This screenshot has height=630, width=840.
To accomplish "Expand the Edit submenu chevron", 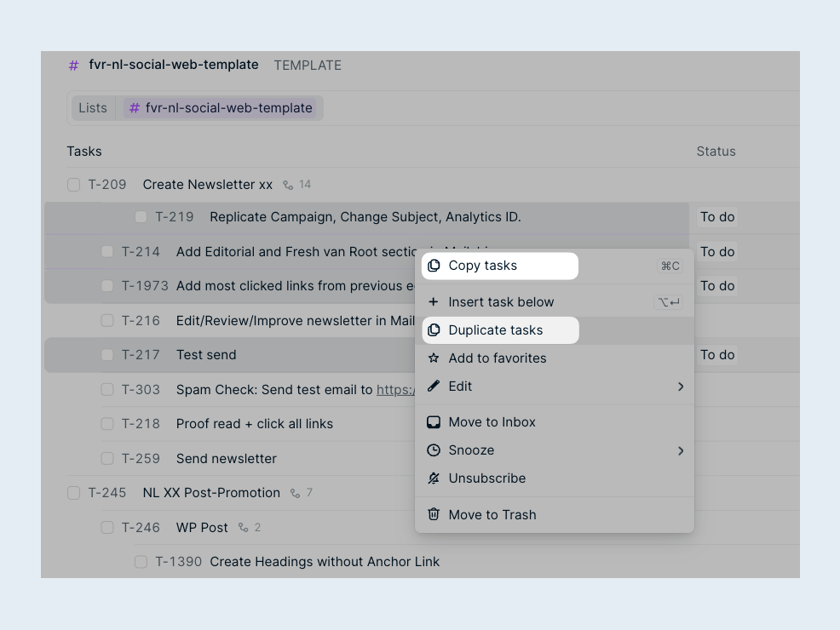I will (681, 387).
